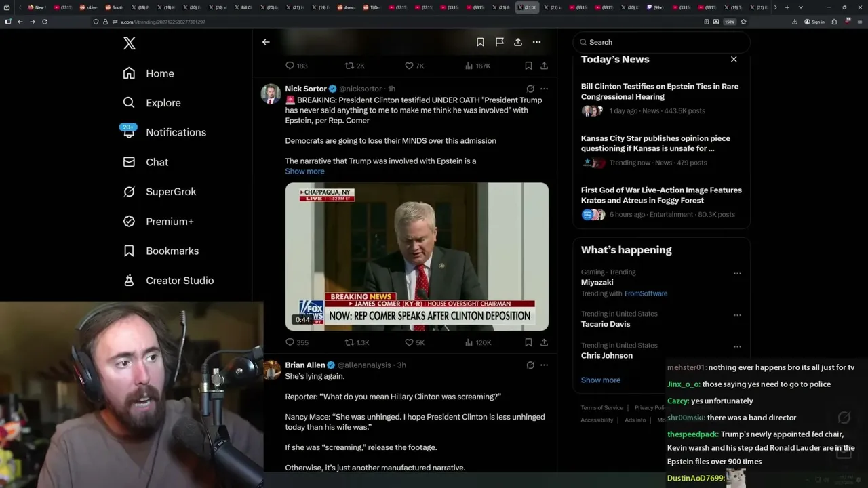Click the Grok icon on Brian Allen's post
This screenshot has height=488, width=868.
(530, 365)
